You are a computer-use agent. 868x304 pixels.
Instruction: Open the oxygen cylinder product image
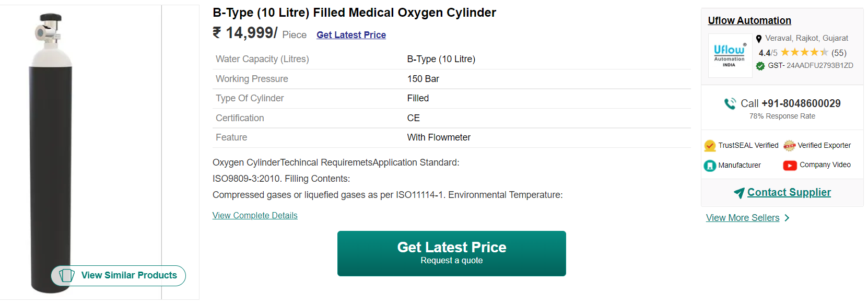pos(51,151)
